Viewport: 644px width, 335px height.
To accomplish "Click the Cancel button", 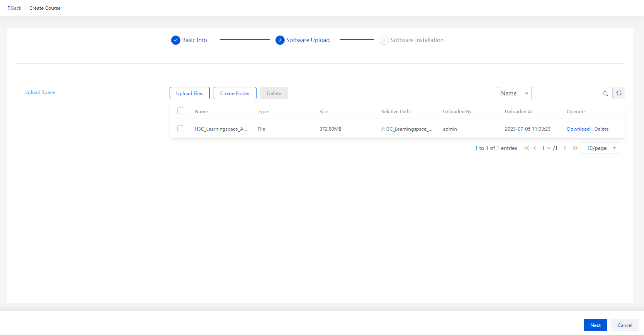I will point(625,325).
